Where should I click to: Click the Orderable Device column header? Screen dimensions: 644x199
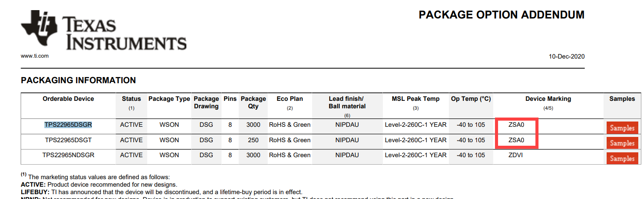pos(68,99)
